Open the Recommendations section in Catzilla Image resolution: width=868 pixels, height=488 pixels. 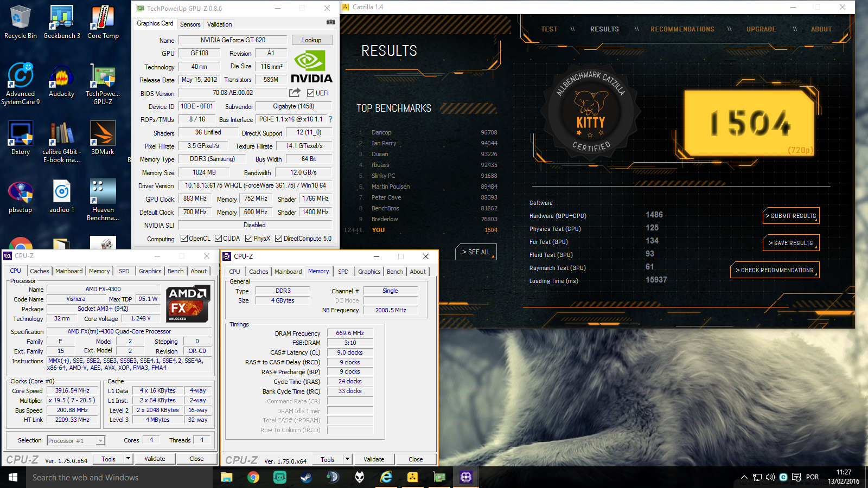click(x=682, y=29)
